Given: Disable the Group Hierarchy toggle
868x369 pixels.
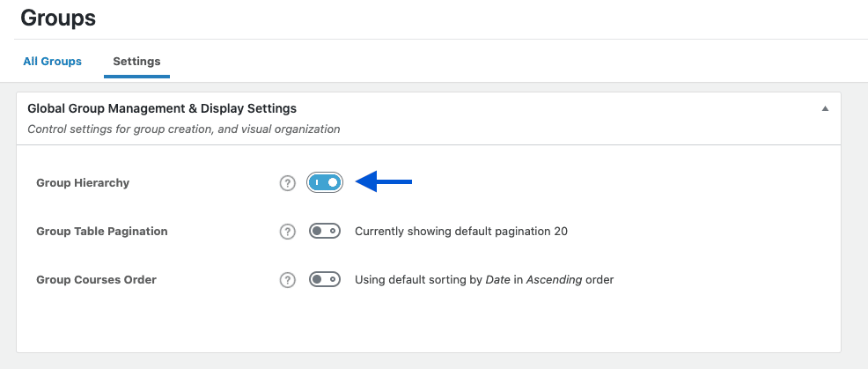Looking at the screenshot, I should (325, 182).
